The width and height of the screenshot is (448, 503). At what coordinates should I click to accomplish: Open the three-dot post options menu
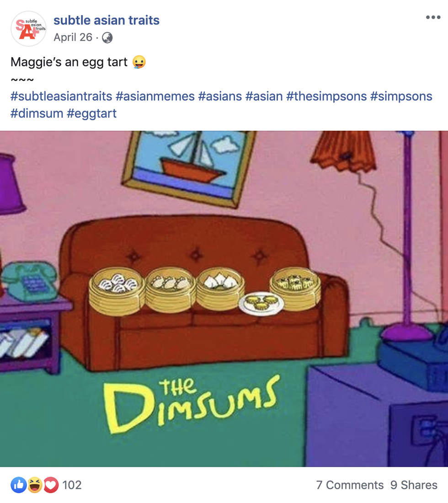pyautogui.click(x=433, y=17)
